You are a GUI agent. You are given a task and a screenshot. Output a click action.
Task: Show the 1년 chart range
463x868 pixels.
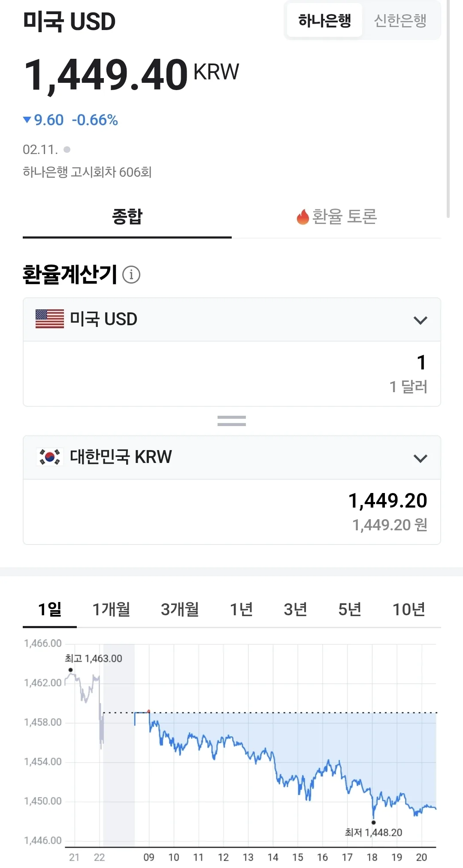[x=241, y=609]
